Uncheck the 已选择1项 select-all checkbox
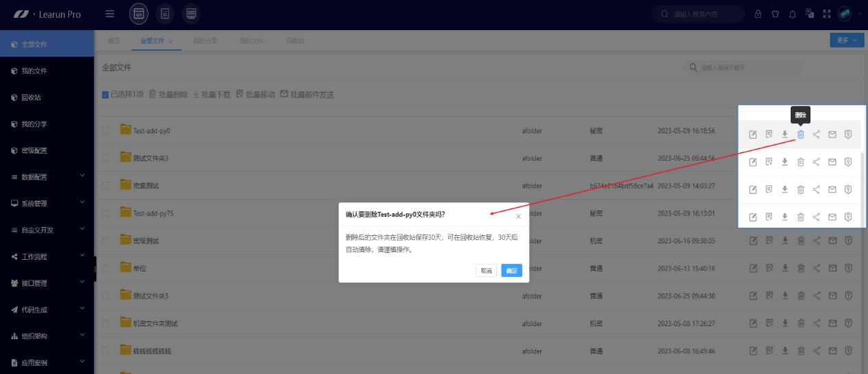The height and width of the screenshot is (374, 868). coord(105,94)
